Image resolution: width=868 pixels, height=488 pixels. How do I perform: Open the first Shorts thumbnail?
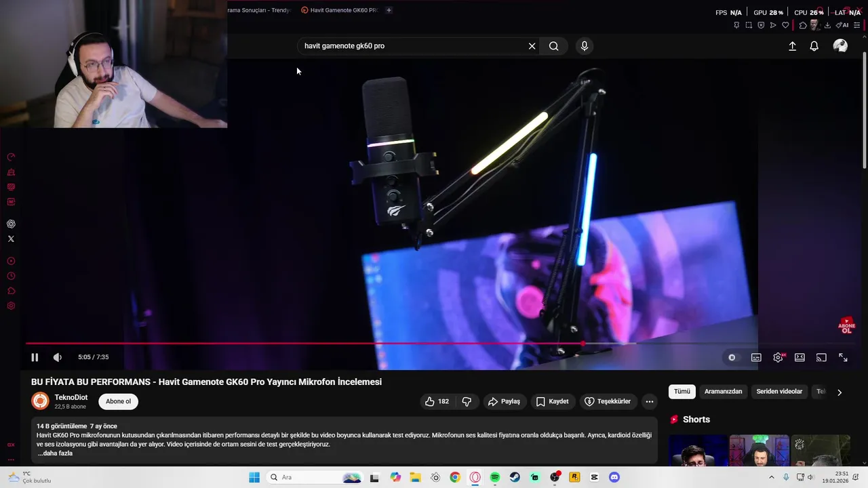pos(698,451)
